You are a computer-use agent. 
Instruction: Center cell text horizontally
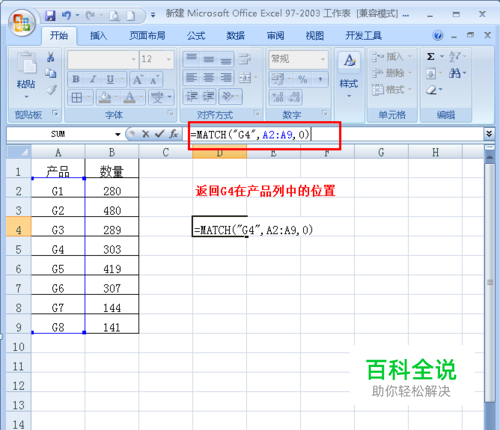(209, 78)
